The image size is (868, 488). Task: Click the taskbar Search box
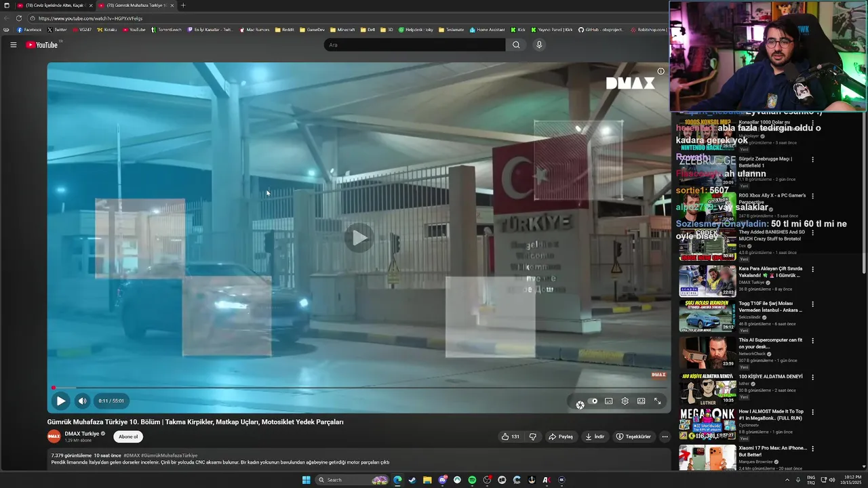click(352, 480)
